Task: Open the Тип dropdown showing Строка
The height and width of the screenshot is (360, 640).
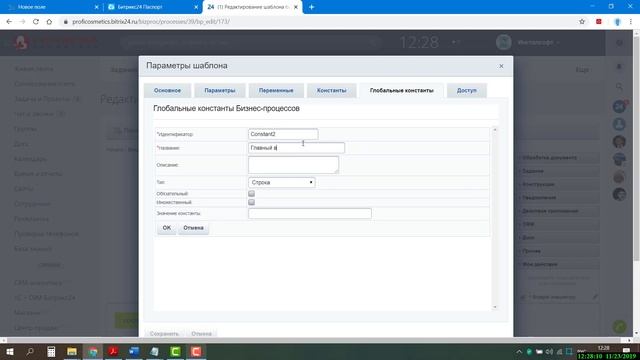Action: (x=282, y=182)
